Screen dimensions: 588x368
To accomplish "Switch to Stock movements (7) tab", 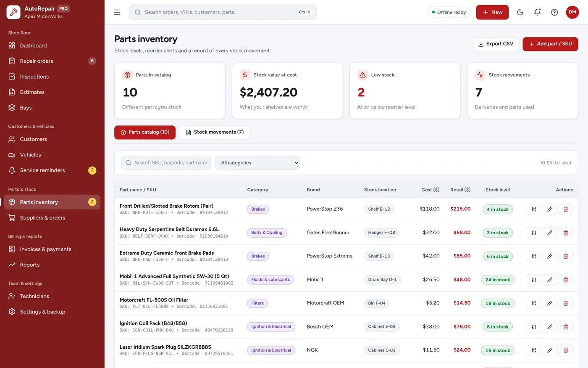I will click(215, 132).
